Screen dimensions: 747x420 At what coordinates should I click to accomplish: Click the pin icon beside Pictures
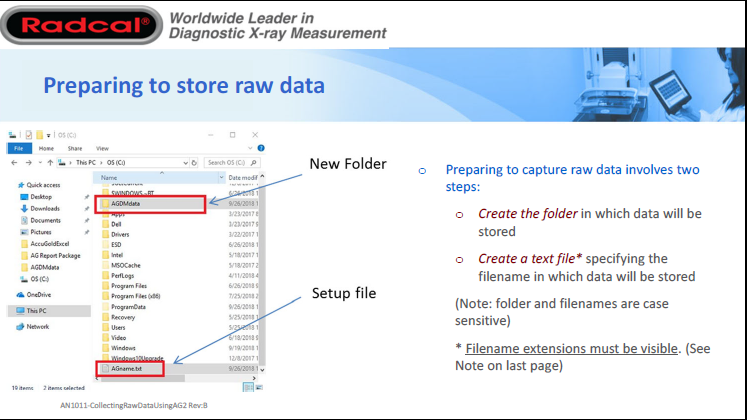click(x=87, y=232)
